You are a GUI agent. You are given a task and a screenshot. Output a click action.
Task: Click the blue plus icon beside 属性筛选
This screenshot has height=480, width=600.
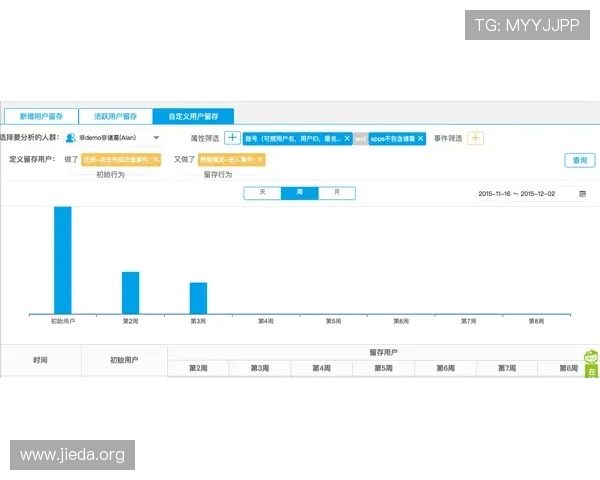pyautogui.click(x=232, y=138)
